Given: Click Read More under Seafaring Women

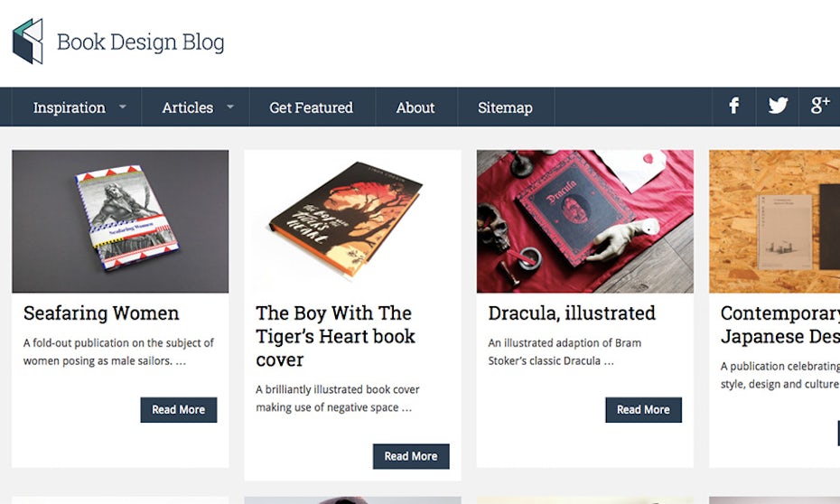Looking at the screenshot, I should [x=179, y=409].
